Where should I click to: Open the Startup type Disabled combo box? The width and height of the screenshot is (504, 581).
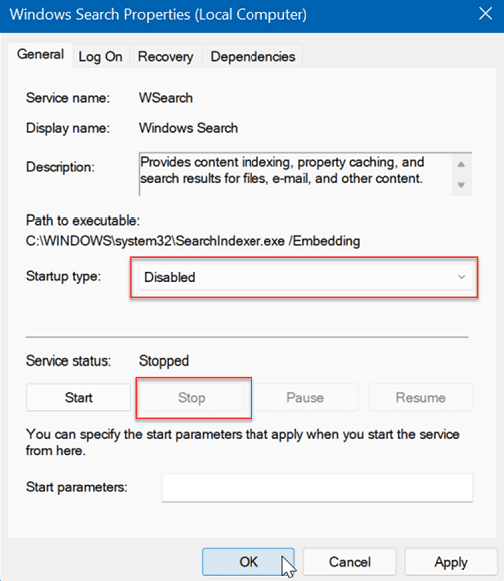(306, 277)
